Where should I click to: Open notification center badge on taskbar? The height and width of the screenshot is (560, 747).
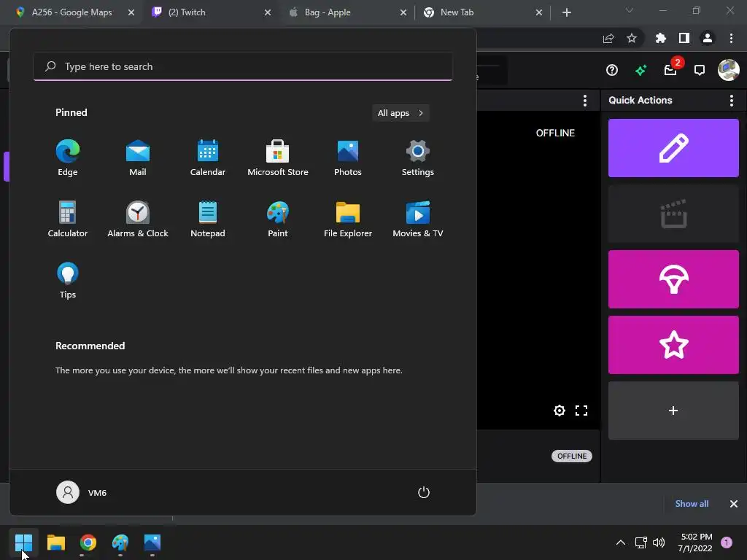tap(727, 542)
